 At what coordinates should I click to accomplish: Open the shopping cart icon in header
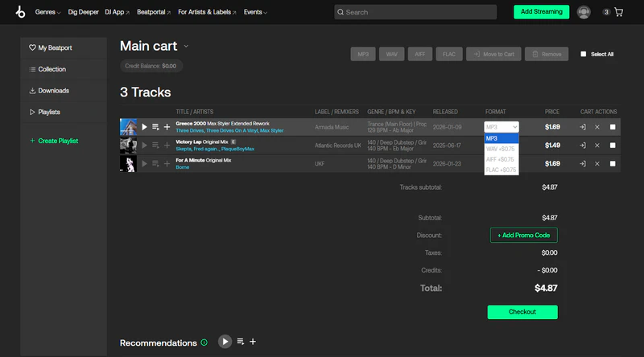[x=618, y=12]
